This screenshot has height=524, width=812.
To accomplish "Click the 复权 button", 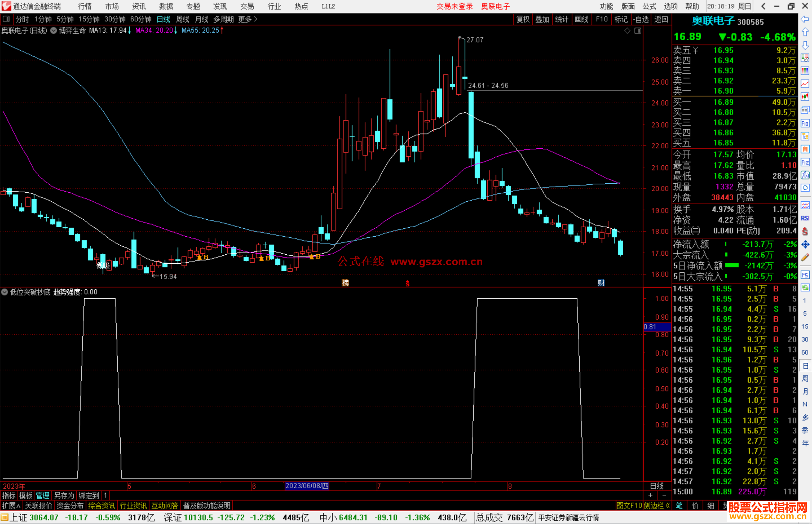I will (x=523, y=19).
